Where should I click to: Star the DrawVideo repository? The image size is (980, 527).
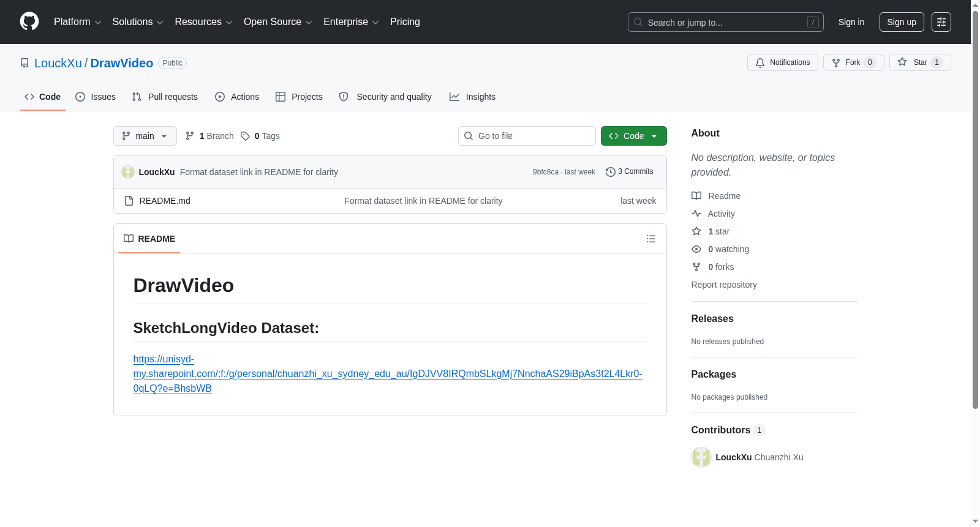(920, 62)
